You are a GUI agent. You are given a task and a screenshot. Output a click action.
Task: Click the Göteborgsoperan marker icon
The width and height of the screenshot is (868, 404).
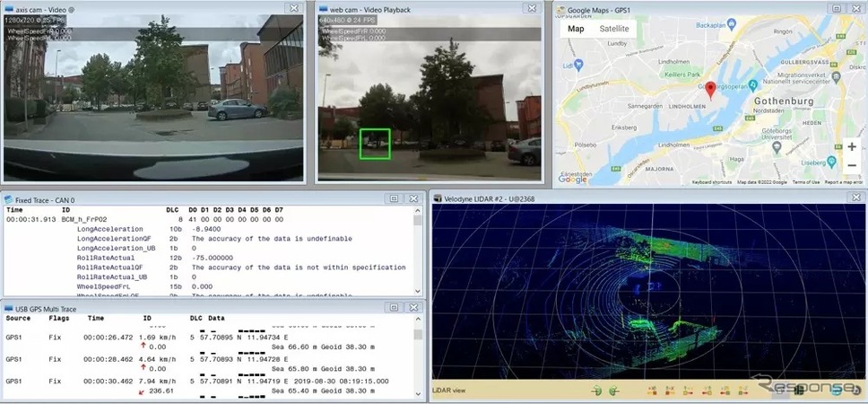pyautogui.click(x=752, y=84)
